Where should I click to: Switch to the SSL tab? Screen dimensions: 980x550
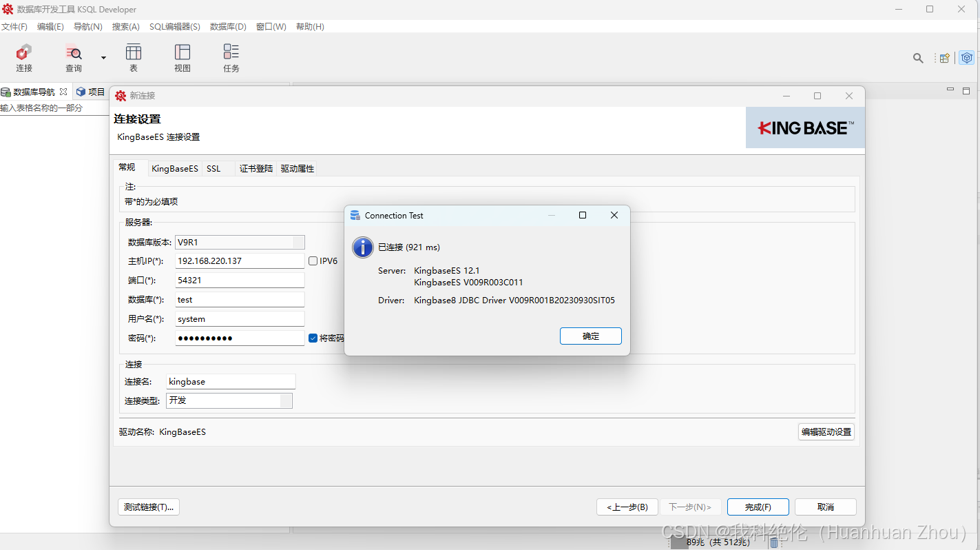[214, 169]
